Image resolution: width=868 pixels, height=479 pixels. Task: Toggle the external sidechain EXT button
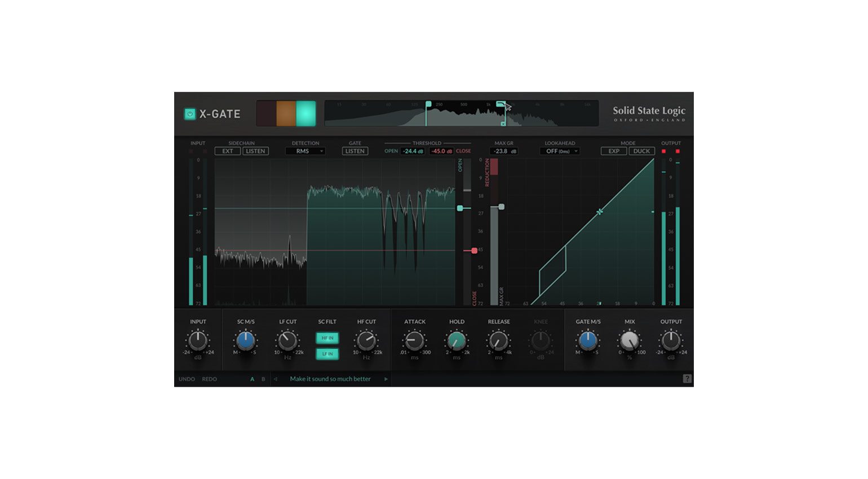coord(227,150)
